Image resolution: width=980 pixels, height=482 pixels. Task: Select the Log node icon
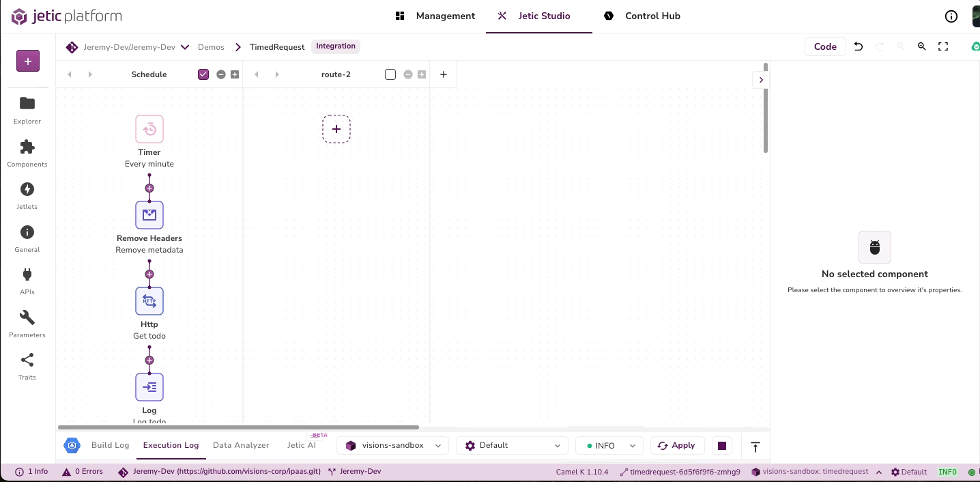coord(149,387)
